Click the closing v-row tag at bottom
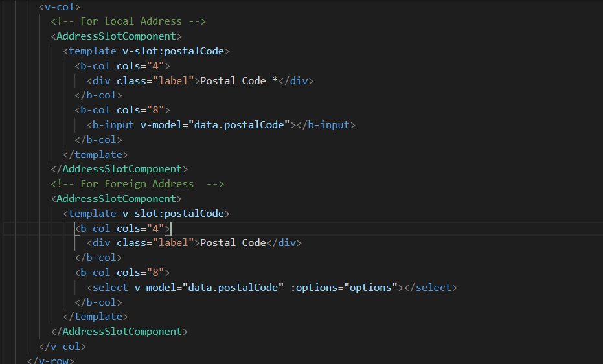This screenshot has width=603, height=364. click(x=51, y=361)
